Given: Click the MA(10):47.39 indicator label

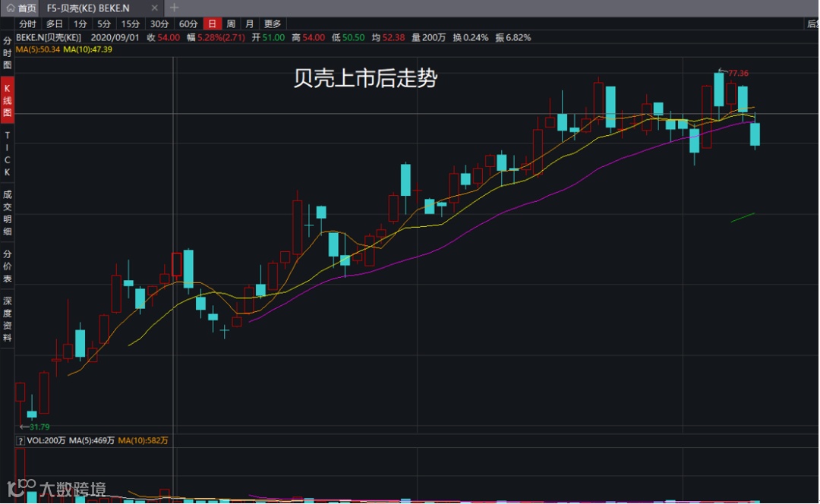Looking at the screenshot, I should [88, 49].
